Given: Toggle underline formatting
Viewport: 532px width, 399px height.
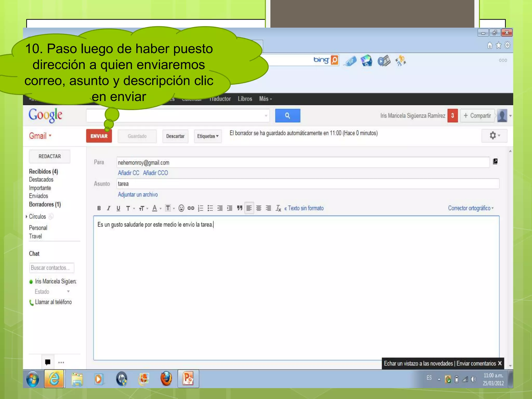Looking at the screenshot, I should (118, 208).
